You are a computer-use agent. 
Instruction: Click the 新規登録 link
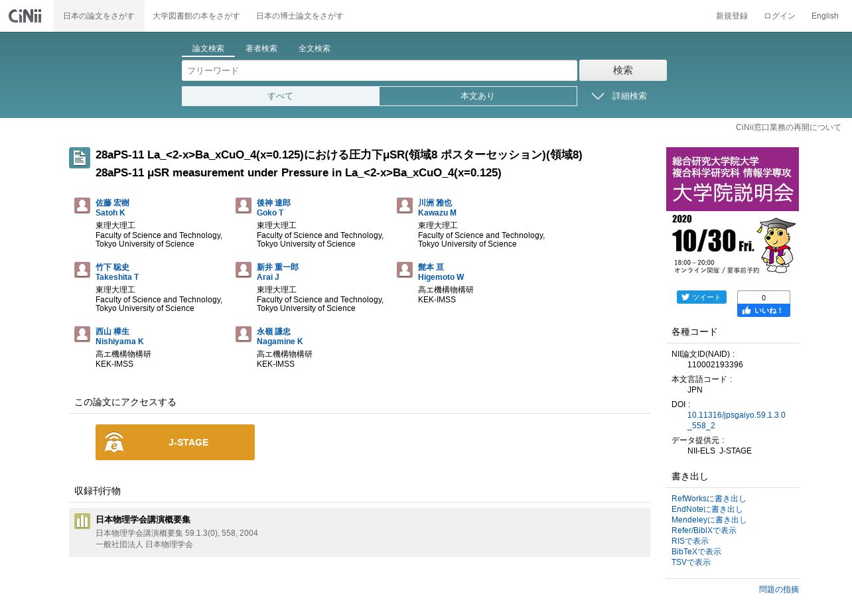point(732,16)
